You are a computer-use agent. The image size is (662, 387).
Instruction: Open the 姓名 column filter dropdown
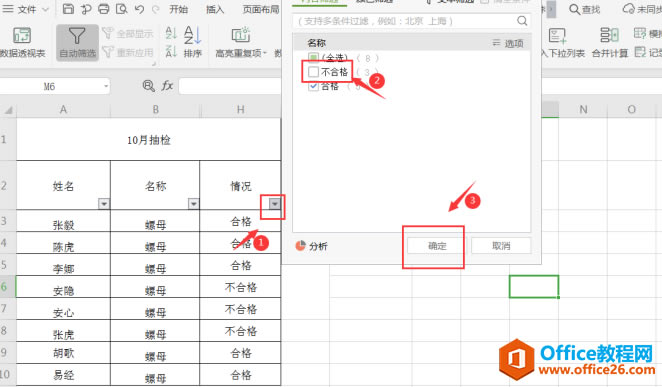pos(104,204)
